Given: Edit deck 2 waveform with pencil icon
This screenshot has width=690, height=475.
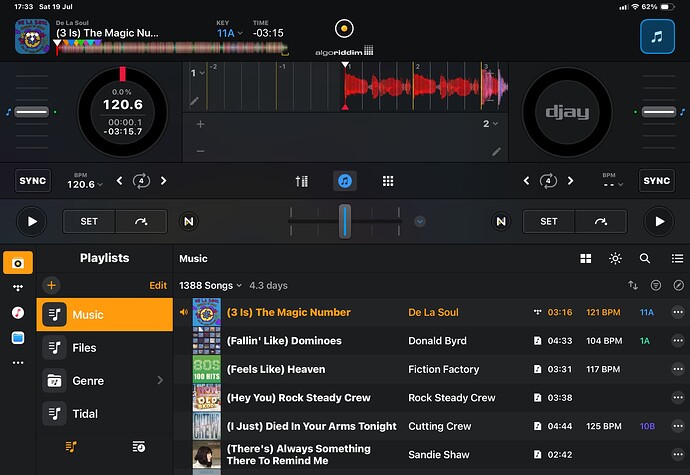Looking at the screenshot, I should tap(496, 152).
